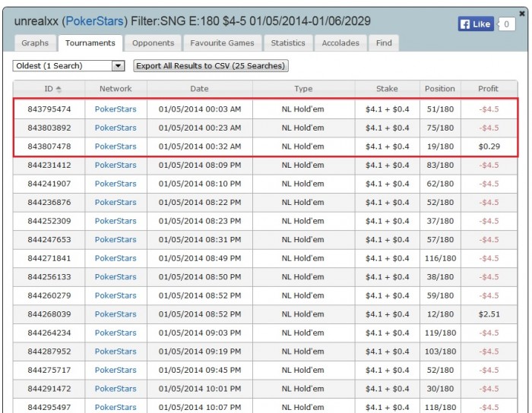The height and width of the screenshot is (413, 532).
Task: Click the date 01/05/2014 00:03 AM
Action: 200,109
